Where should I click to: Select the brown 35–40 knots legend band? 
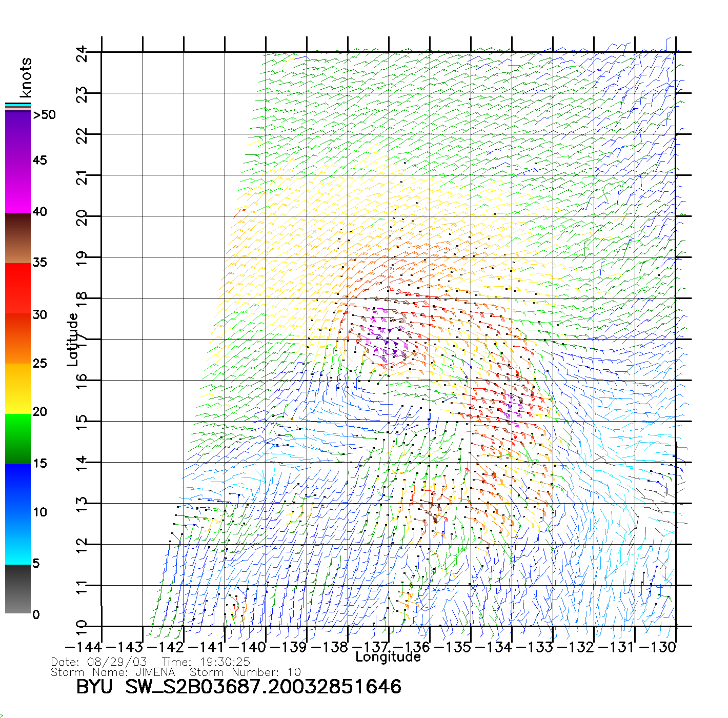click(18, 238)
